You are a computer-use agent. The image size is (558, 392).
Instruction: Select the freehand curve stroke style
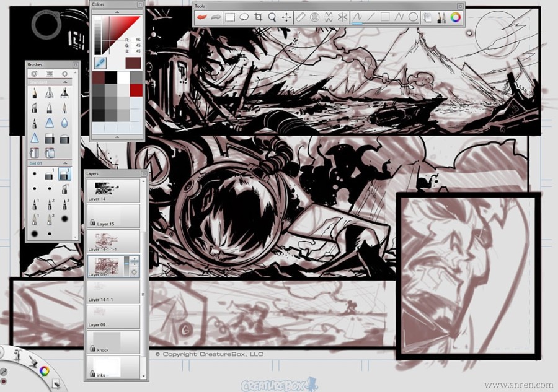pos(357,17)
